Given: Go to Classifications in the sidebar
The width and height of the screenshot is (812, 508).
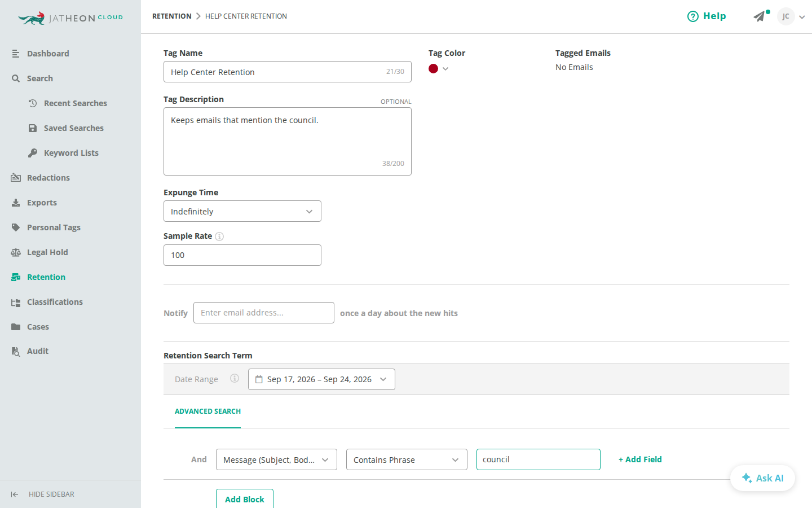Looking at the screenshot, I should (x=55, y=302).
